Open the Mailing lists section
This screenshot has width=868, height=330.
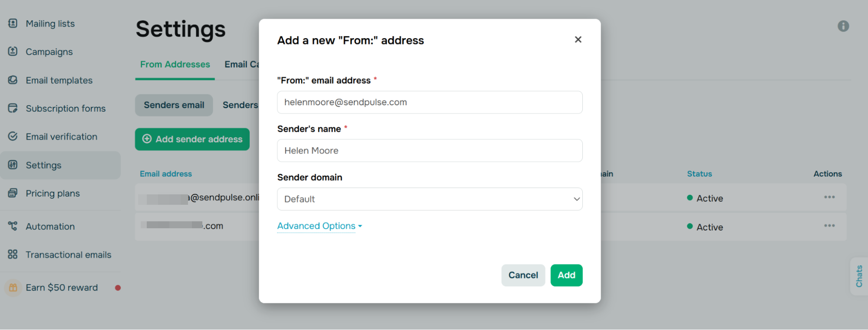pos(50,23)
